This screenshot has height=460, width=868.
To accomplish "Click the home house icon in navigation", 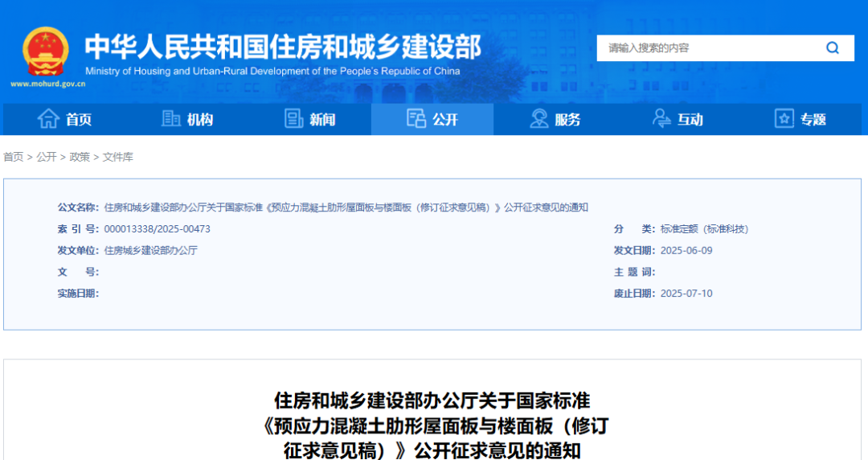I will 48,118.
